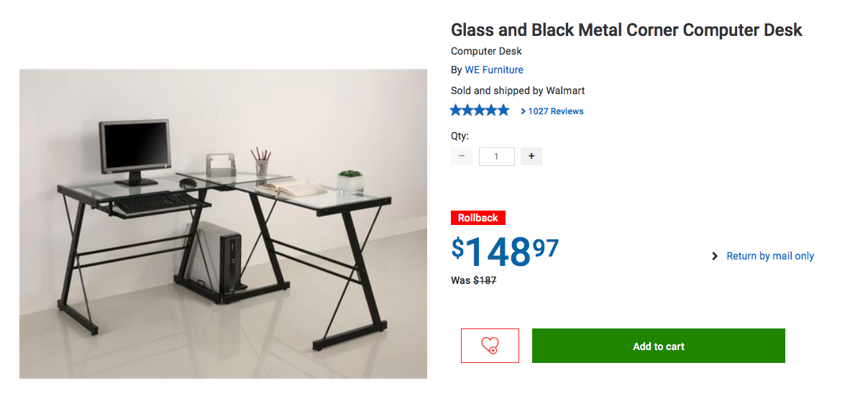Increase quantity with the plus button

(531, 156)
